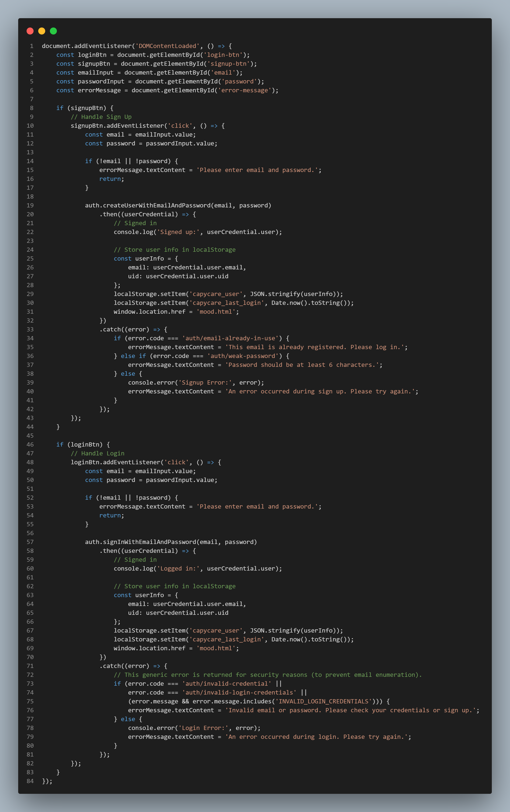The height and width of the screenshot is (812, 510).
Task: Click the '// Handle Login' comment
Action: (97, 453)
